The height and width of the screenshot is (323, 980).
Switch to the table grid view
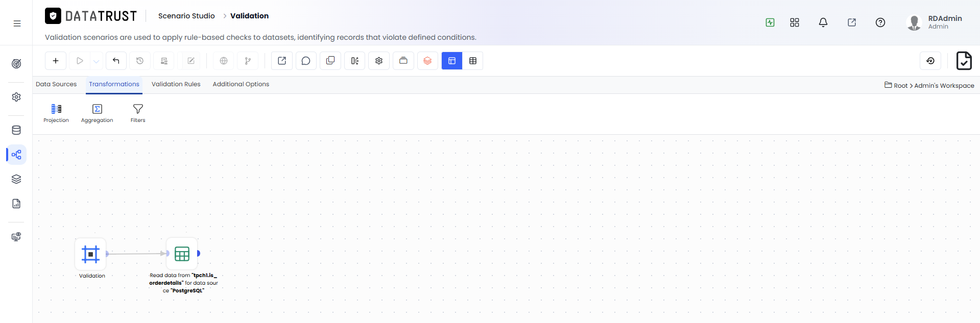(473, 61)
